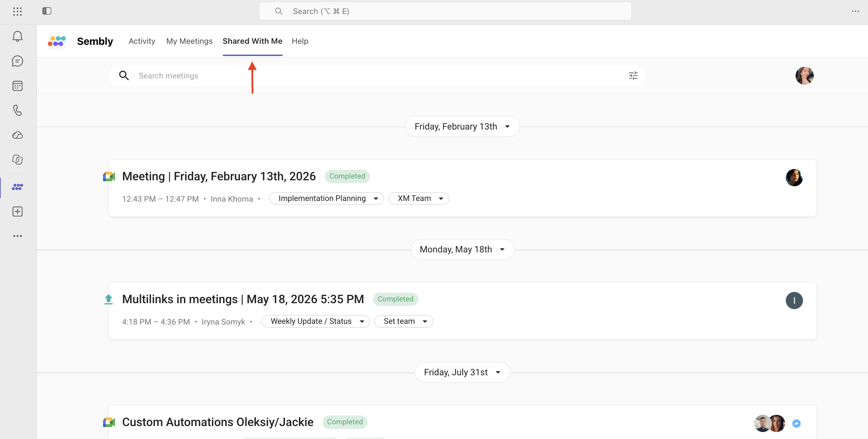Open settings and more ellipsis top right
The height and width of the screenshot is (439, 868).
855,11
